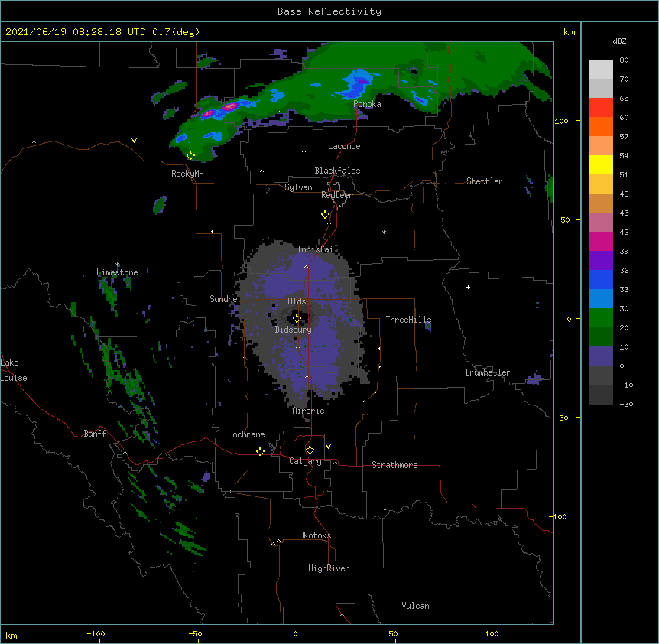The image size is (659, 644).
Task: Click the Airdrie label
Action: [x=309, y=411]
